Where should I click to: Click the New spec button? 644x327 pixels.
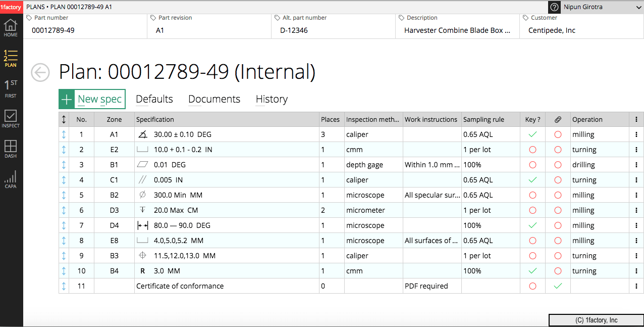coord(92,99)
